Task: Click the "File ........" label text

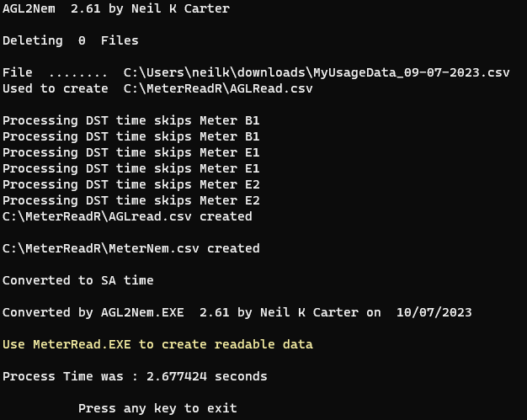Action: [x=55, y=72]
